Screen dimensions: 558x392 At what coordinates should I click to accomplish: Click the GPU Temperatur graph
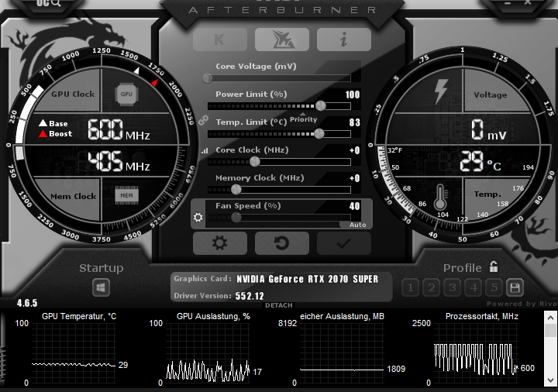click(74, 353)
